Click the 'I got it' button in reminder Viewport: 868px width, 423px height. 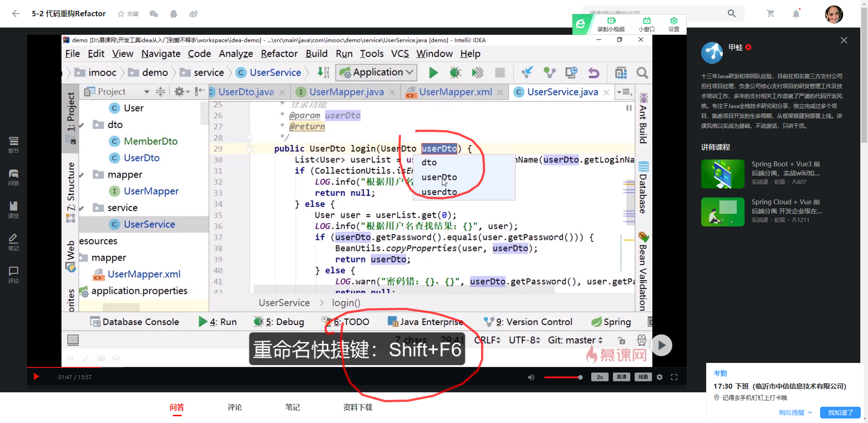(840, 413)
